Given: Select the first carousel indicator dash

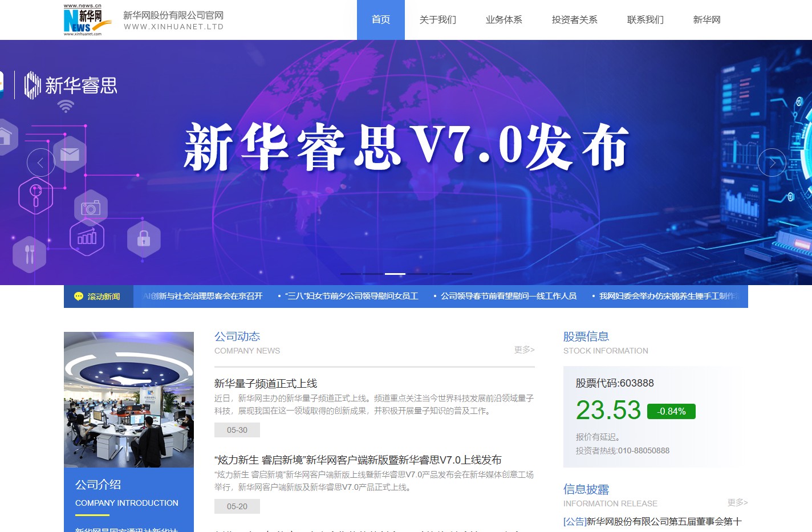Looking at the screenshot, I should [351, 274].
